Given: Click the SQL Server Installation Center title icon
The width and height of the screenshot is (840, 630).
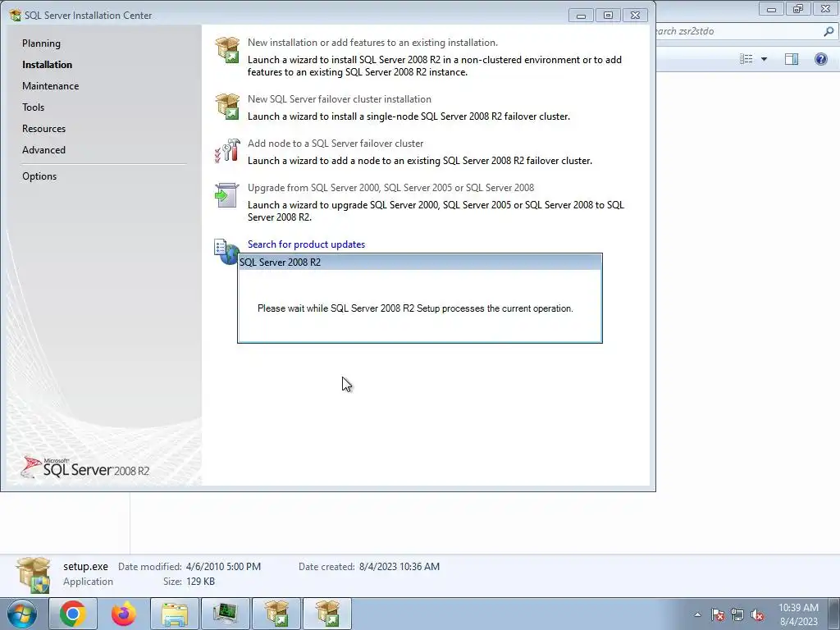Looking at the screenshot, I should [15, 15].
